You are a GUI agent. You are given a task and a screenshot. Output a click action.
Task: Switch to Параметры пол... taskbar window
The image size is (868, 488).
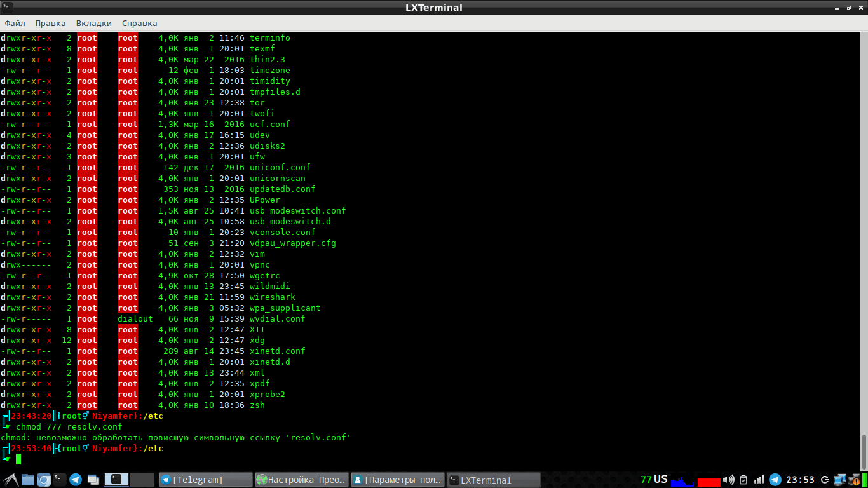click(x=397, y=480)
